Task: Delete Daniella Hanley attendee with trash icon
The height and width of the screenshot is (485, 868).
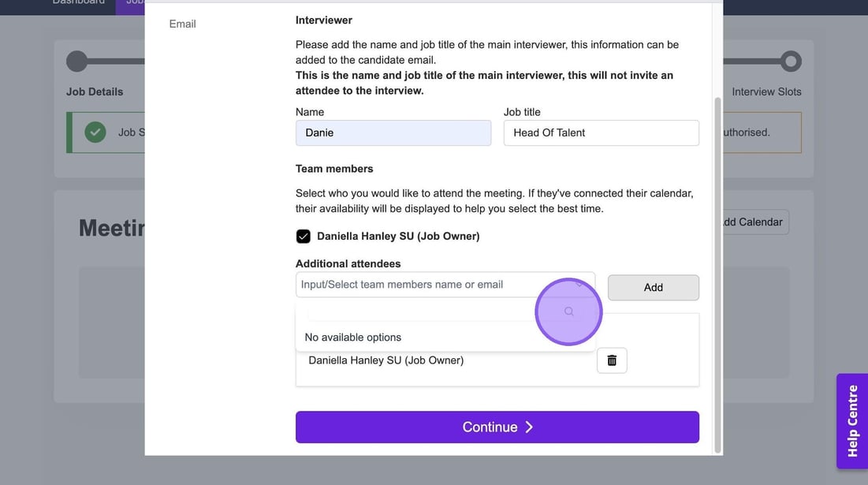Action: pos(612,360)
